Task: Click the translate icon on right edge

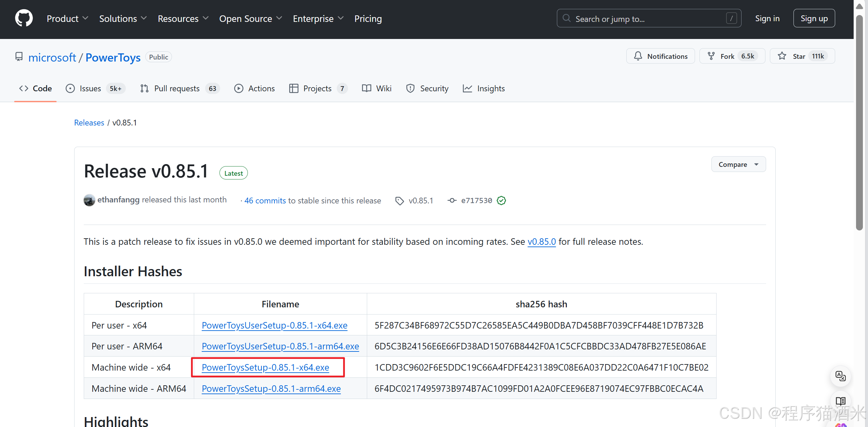Action: coord(840,376)
